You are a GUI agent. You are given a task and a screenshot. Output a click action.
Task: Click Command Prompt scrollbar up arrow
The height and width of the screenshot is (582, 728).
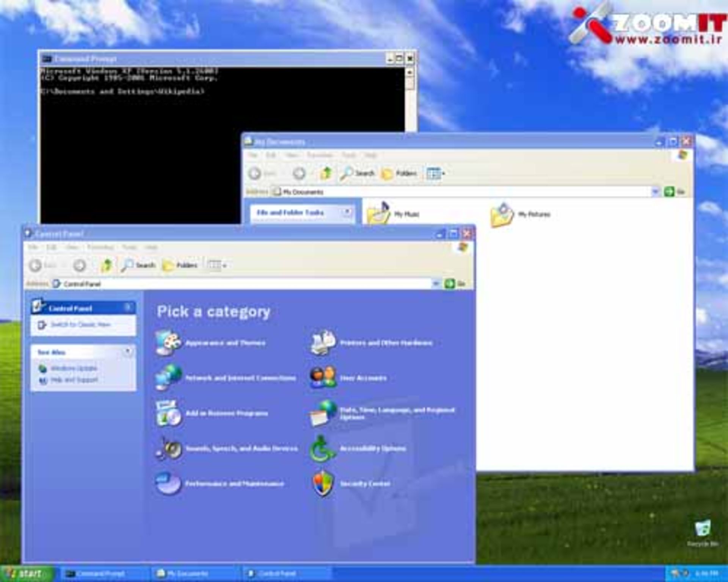(x=409, y=72)
